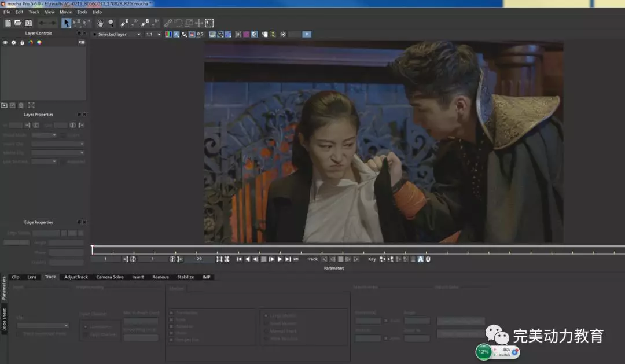Click the RGB channels view icon
The height and width of the screenshot is (364, 625).
point(168,34)
